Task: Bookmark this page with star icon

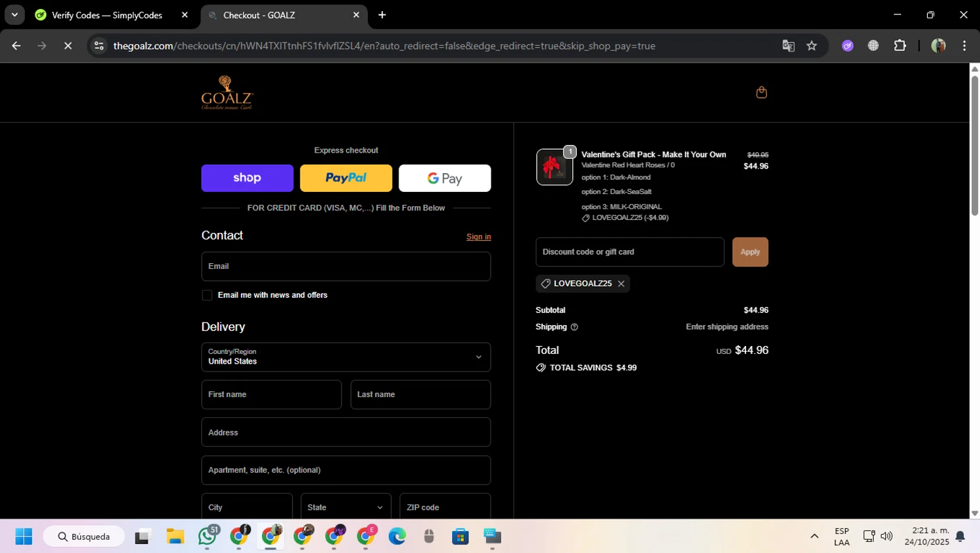Action: 811,46
